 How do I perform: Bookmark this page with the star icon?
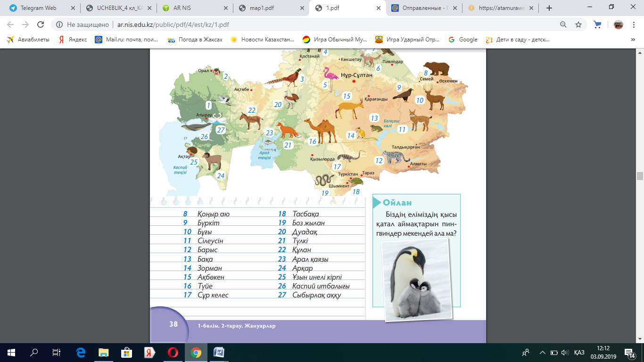coord(578,25)
